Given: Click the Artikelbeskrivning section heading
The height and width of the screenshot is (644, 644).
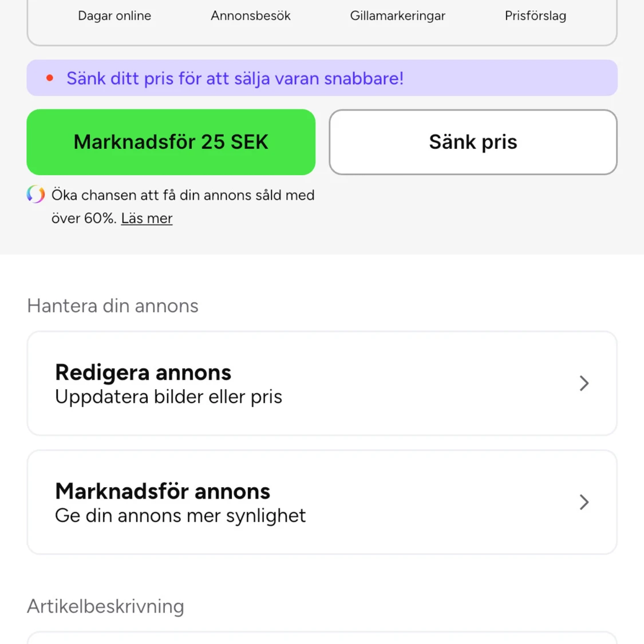Looking at the screenshot, I should point(105,606).
